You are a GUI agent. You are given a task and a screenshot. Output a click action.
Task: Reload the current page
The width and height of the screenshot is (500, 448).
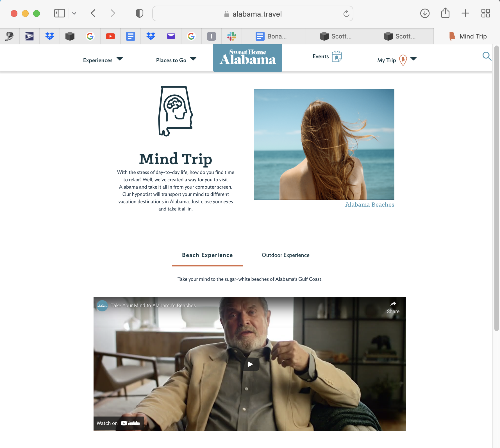coord(346,13)
